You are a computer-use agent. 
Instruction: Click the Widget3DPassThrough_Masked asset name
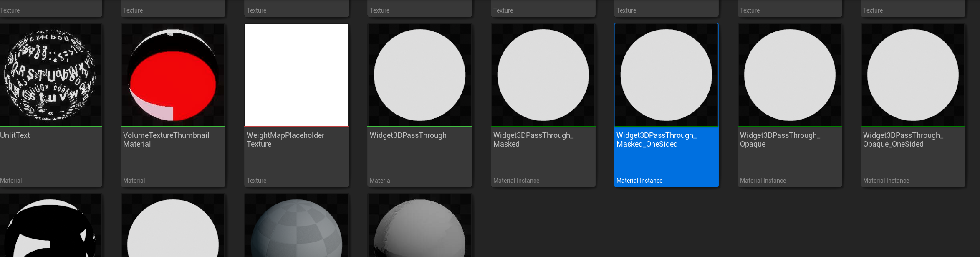tap(533, 140)
